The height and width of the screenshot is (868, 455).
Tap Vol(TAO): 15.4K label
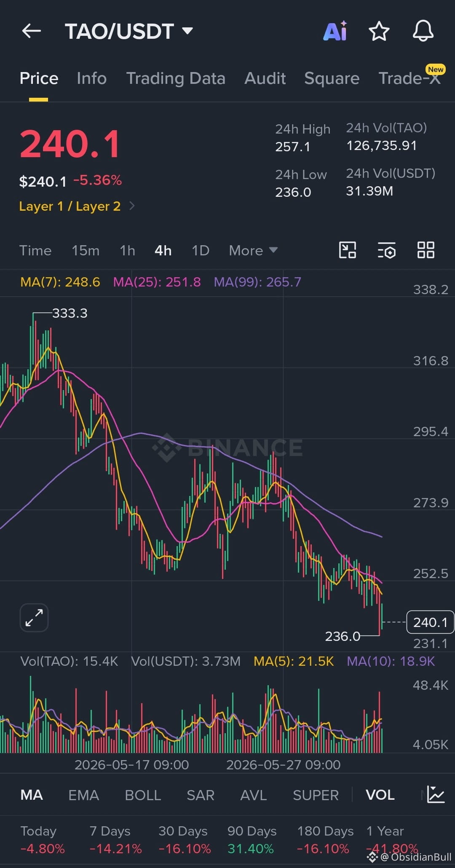coord(69,661)
